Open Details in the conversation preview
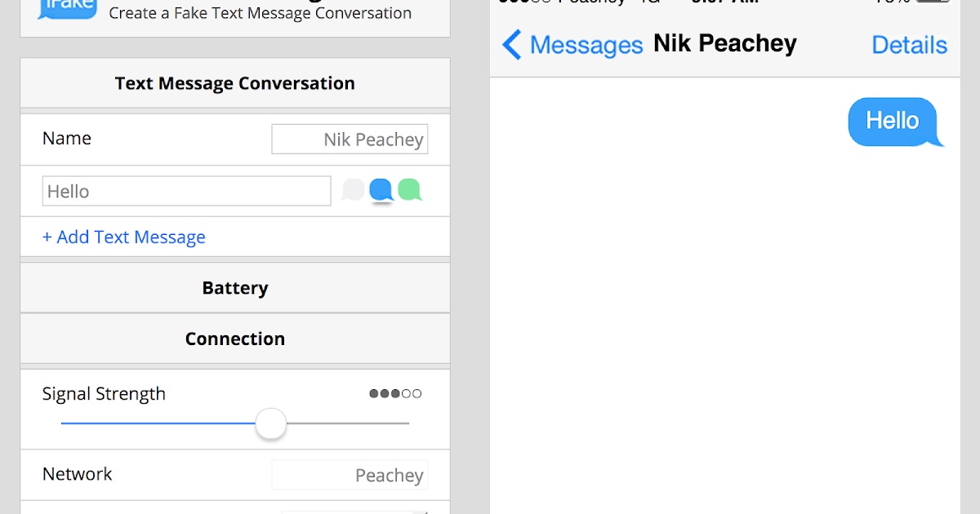 [909, 45]
